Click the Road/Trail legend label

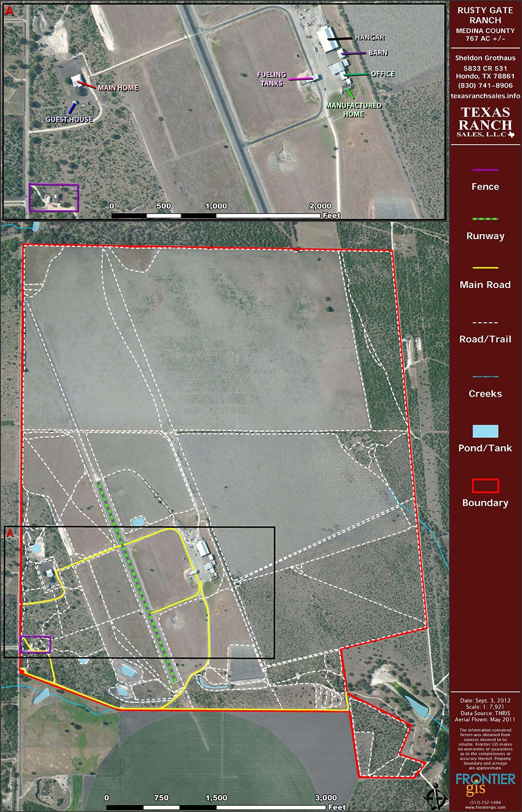pyautogui.click(x=485, y=339)
